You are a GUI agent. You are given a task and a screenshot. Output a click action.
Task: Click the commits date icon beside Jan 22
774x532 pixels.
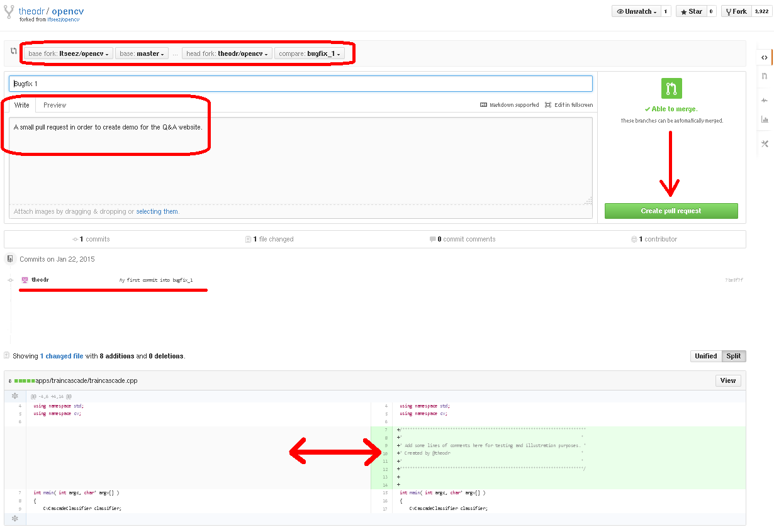click(10, 258)
